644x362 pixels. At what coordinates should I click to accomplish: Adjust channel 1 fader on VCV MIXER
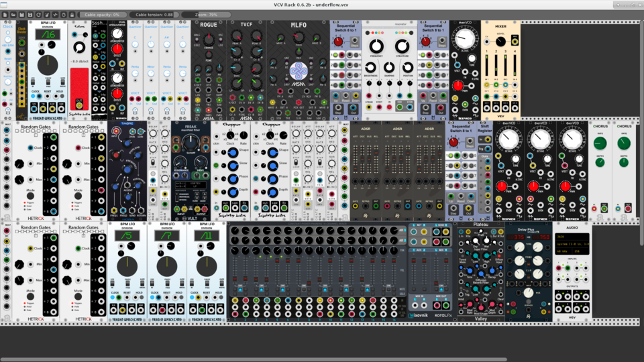pyautogui.click(x=487, y=65)
